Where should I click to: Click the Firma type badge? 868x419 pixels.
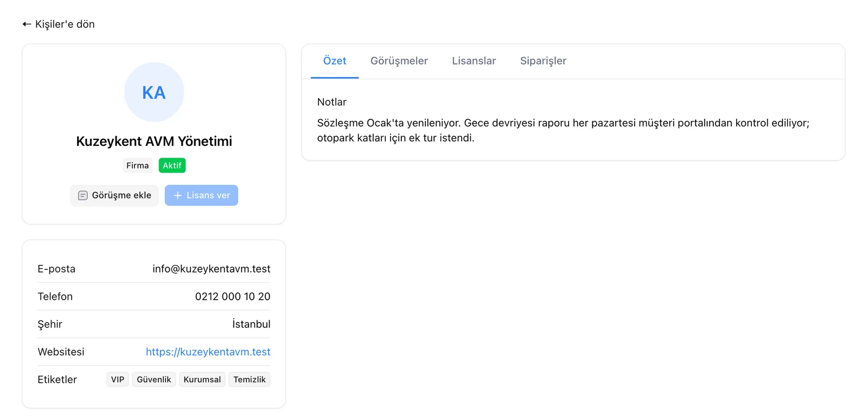point(138,165)
